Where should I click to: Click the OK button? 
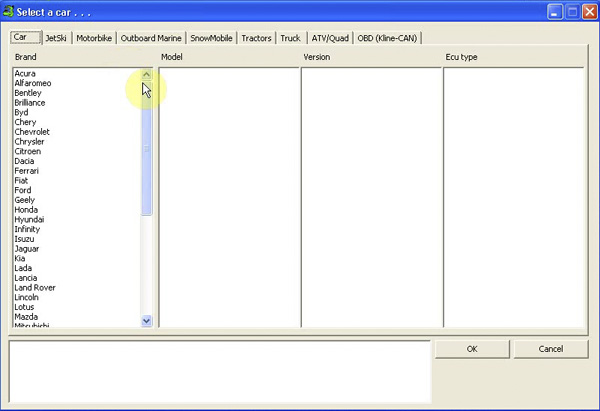(x=472, y=349)
